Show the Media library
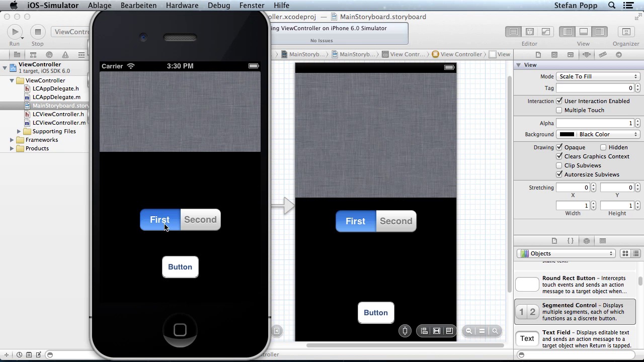The image size is (644, 362). (x=603, y=241)
